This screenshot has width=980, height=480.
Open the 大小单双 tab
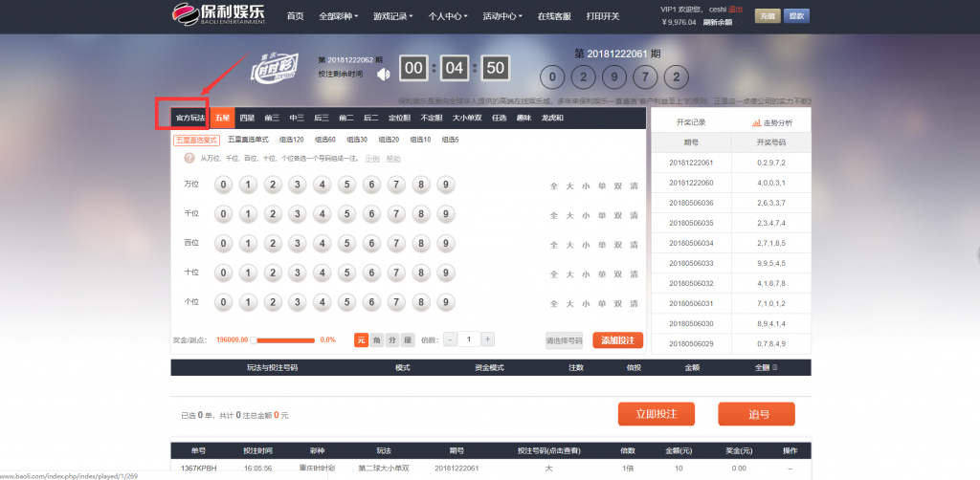pyautogui.click(x=466, y=118)
